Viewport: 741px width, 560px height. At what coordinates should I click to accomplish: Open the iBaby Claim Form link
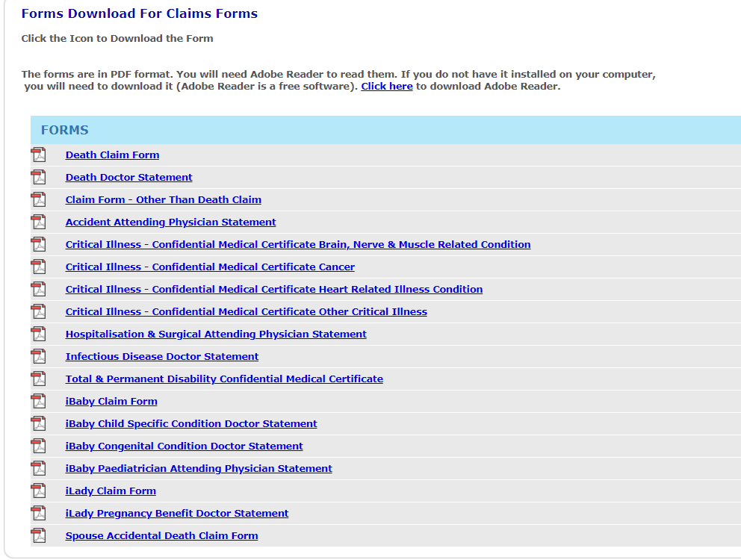(111, 401)
